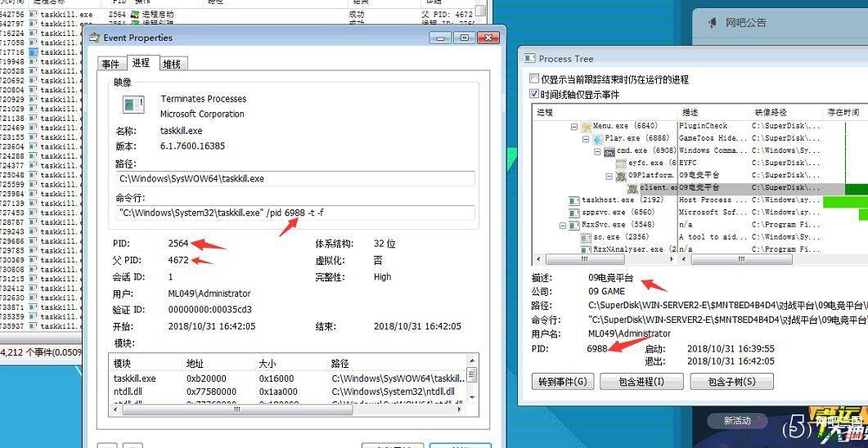This screenshot has width=868, height=448.
Task: Click the client.exe process icon
Action: point(632,188)
